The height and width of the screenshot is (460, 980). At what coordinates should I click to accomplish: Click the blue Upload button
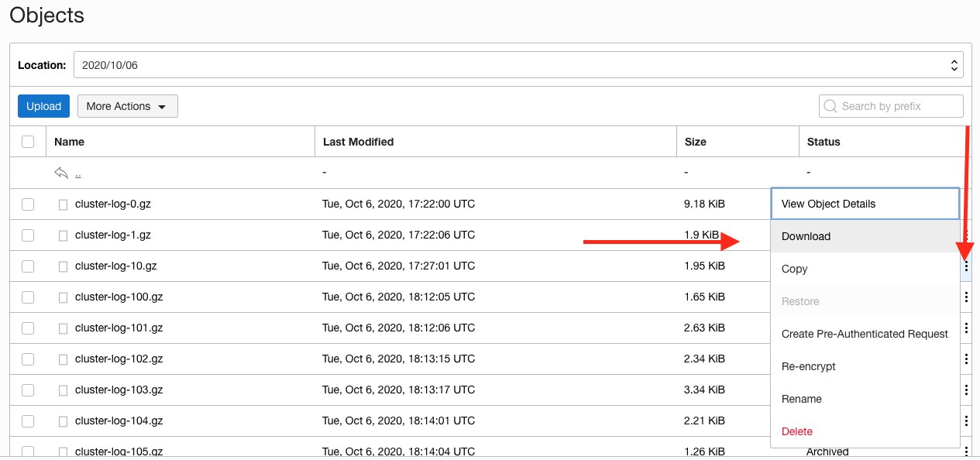[43, 106]
